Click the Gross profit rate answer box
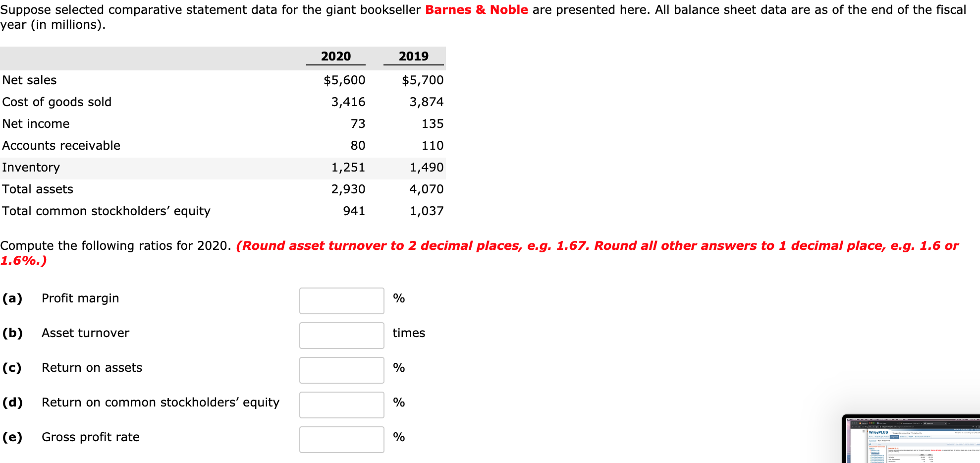Image resolution: width=980 pixels, height=463 pixels. coord(341,439)
